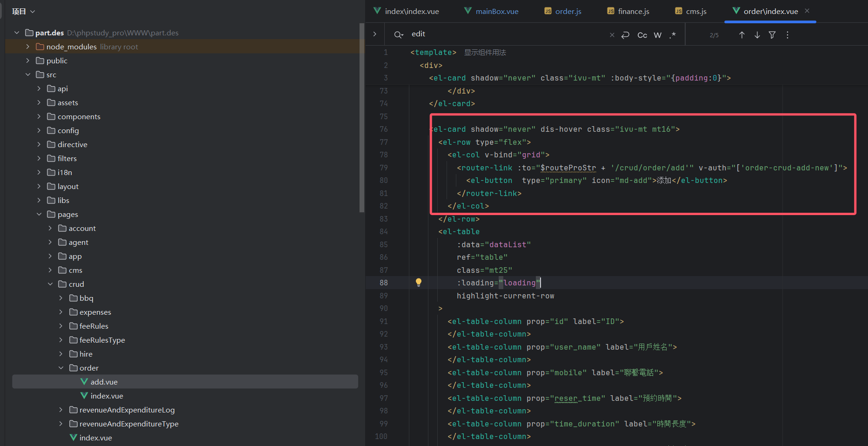Screen dimensions: 868x446
Task: Switch to the order.js tab
Action: (563, 11)
